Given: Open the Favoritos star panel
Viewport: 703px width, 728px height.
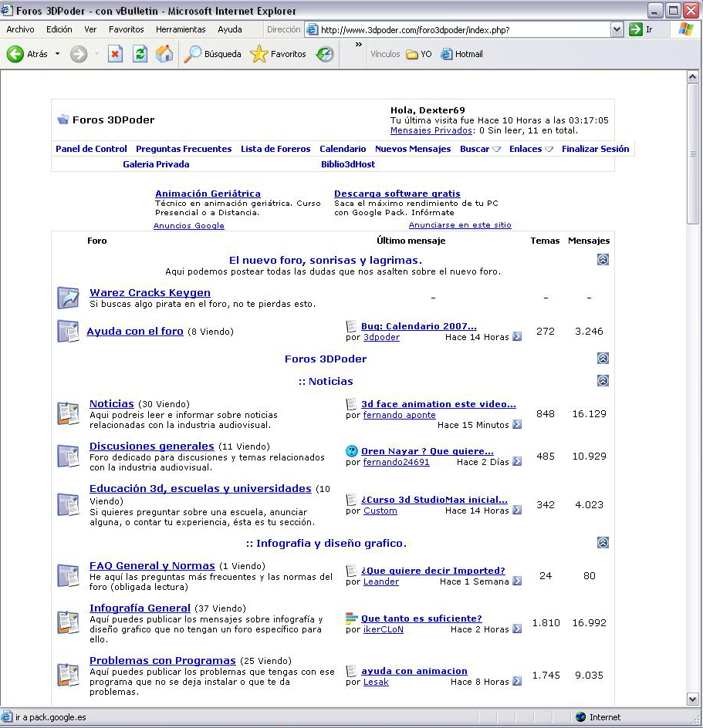Looking at the screenshot, I should (x=278, y=54).
